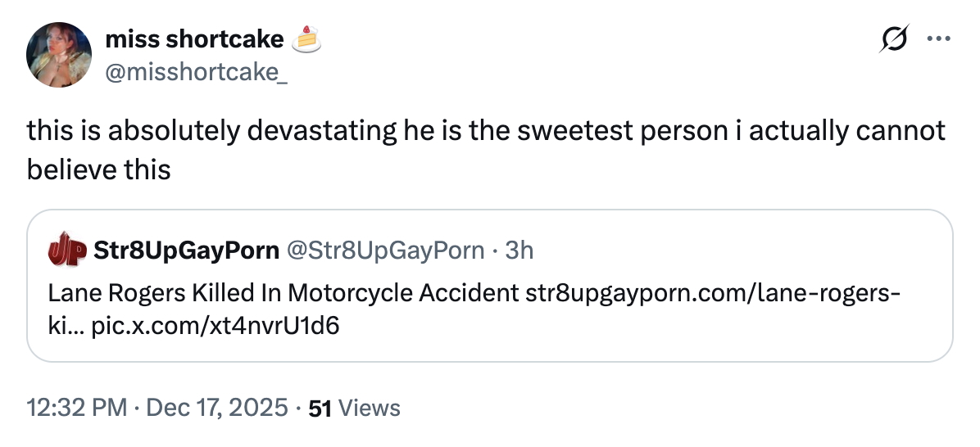
Task: Click the "Lane Rogers Killed In Motorcycle Accident" headline
Action: click(x=283, y=292)
